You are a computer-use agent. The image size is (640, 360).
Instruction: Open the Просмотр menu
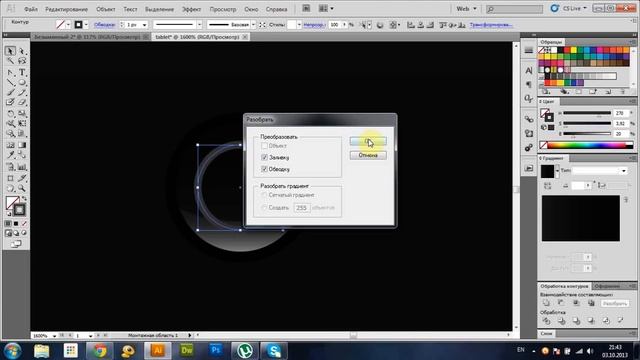pyautogui.click(x=223, y=9)
